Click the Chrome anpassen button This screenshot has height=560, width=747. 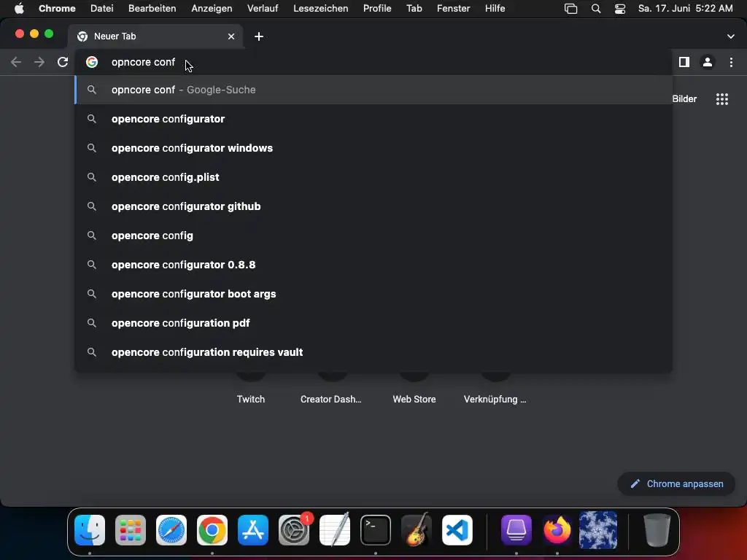coord(676,484)
